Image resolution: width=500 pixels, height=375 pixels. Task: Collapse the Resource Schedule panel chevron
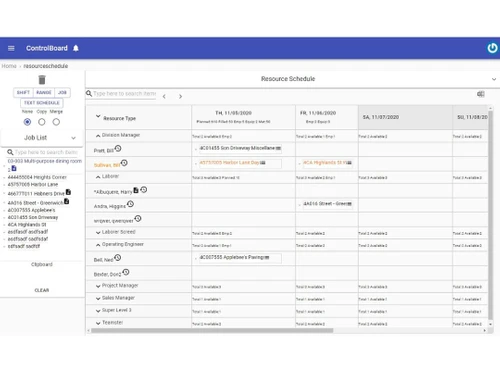[494, 79]
